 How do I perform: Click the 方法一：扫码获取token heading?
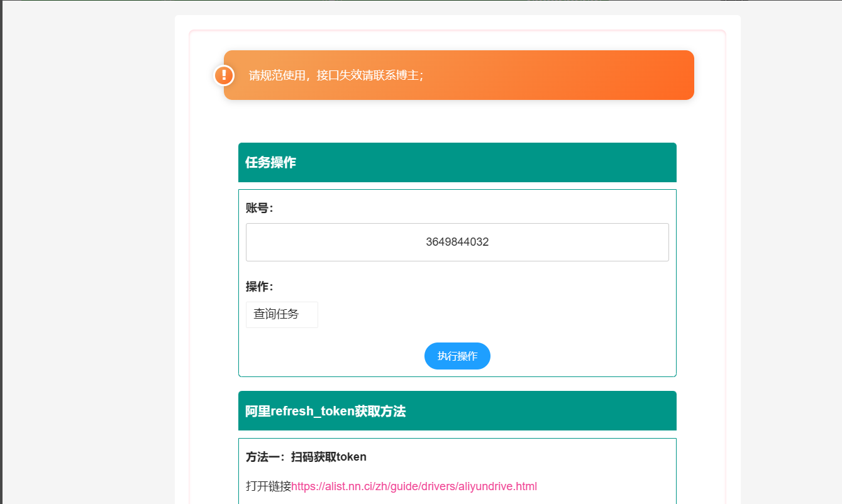[306, 457]
